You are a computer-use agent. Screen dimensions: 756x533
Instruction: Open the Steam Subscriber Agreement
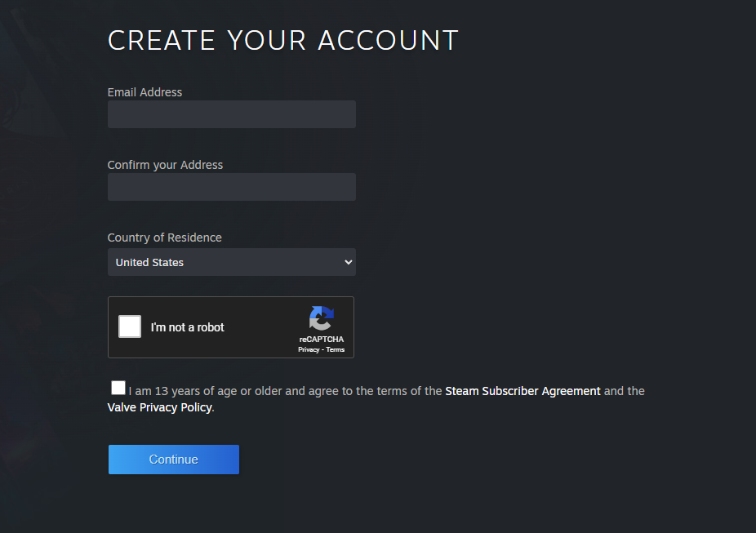[x=523, y=391]
